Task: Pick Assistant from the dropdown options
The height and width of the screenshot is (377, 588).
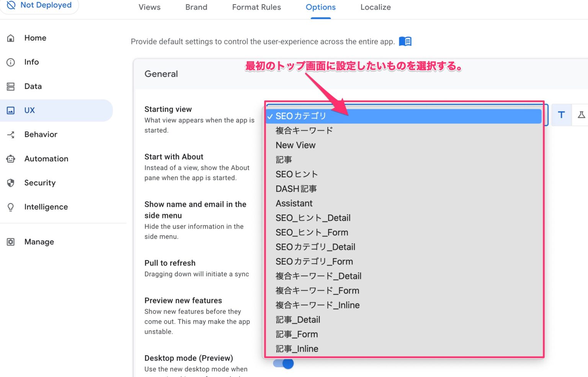Action: pos(294,203)
